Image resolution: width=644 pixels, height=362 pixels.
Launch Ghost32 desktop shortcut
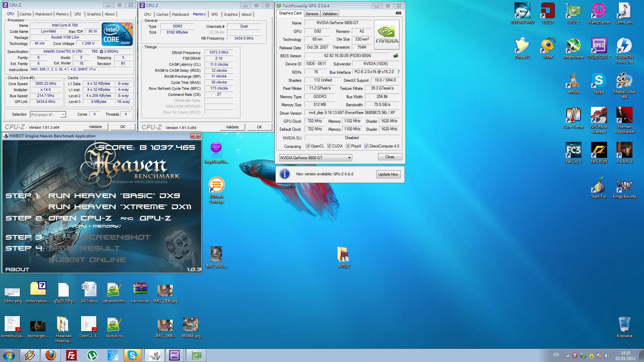[x=522, y=48]
